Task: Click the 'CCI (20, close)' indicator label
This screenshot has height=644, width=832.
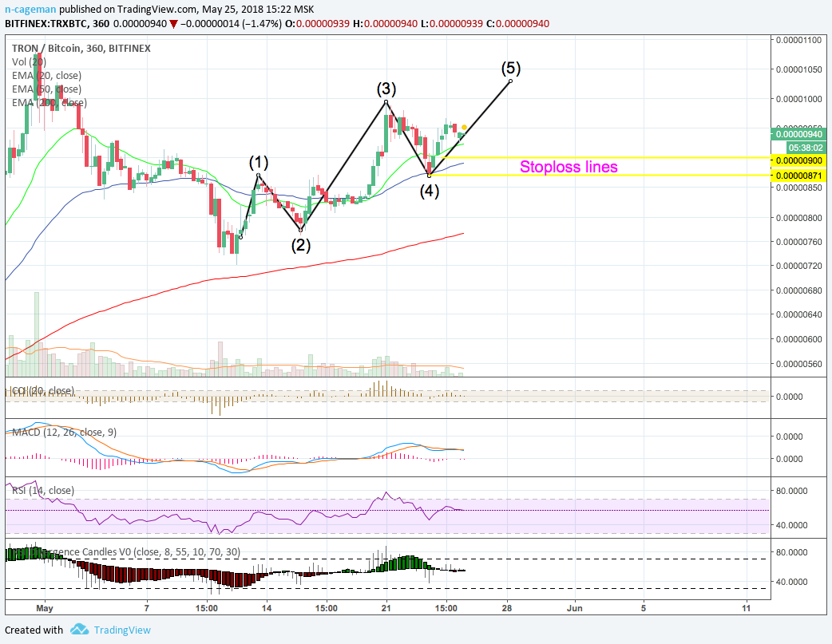Action: coord(43,391)
